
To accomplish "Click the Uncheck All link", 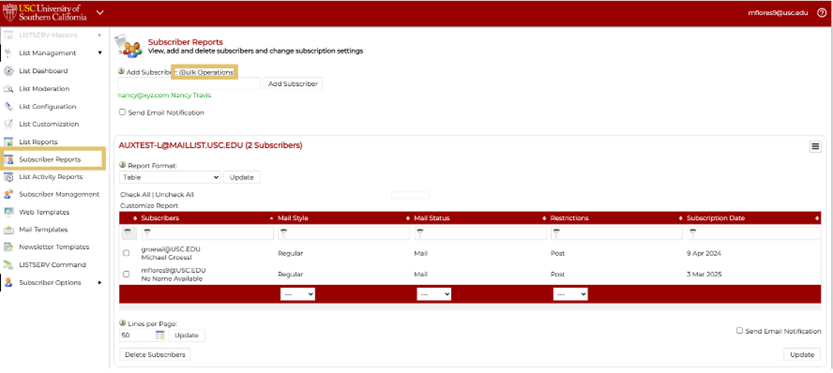I will tap(174, 195).
